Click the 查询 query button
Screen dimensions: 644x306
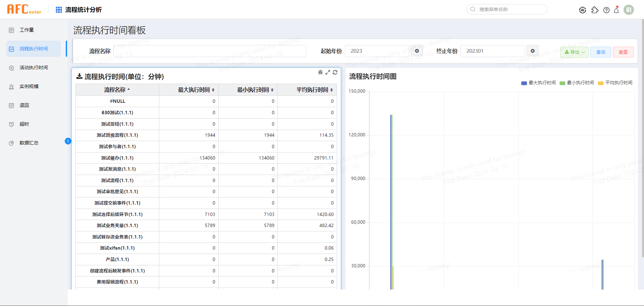[x=600, y=52]
